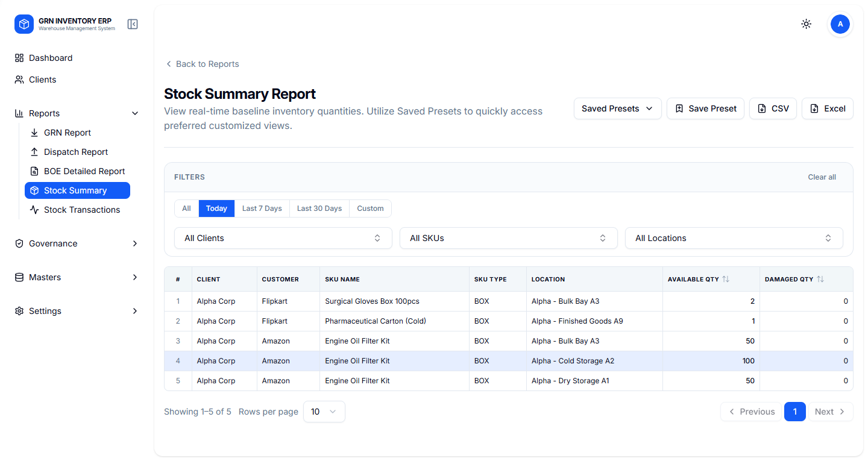Select the Last 7 Days filter
This screenshot has height=461, width=868.
pos(262,209)
